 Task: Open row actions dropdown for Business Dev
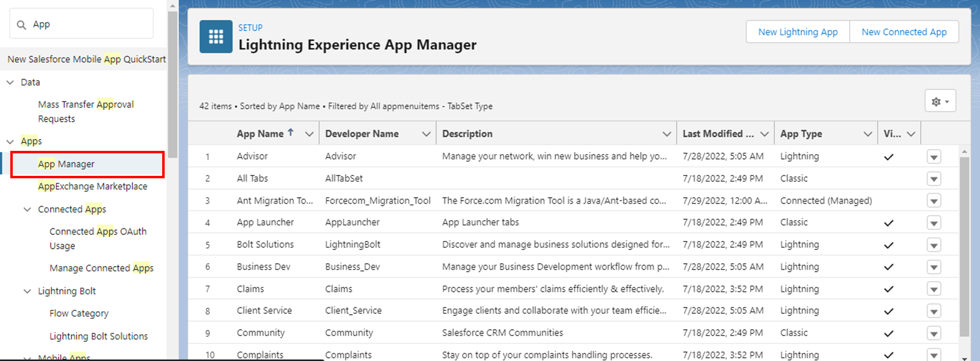coord(934,267)
